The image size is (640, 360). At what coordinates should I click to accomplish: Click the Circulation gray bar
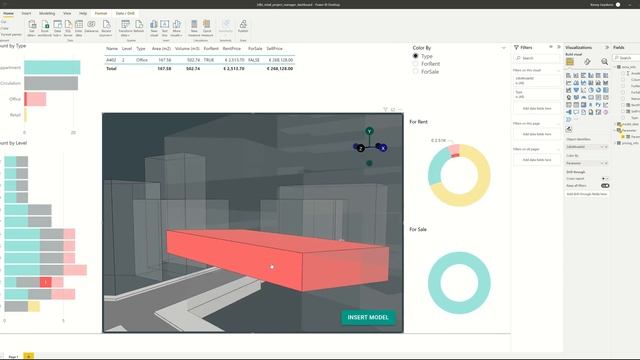51,83
